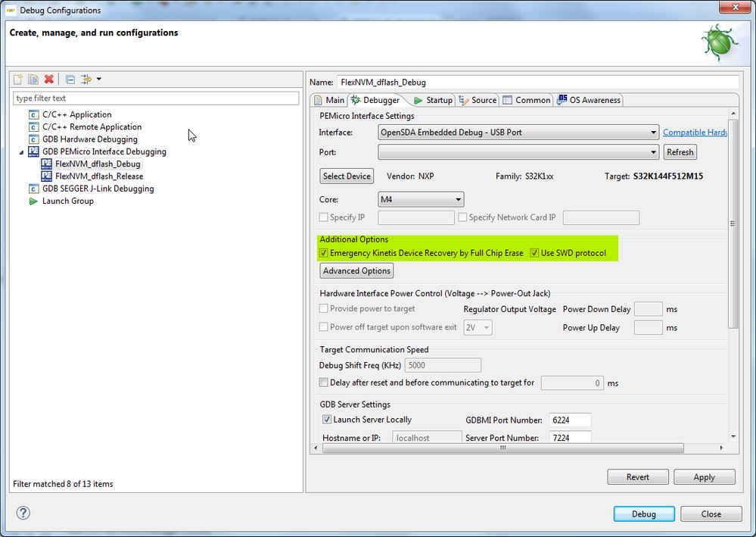The width and height of the screenshot is (756, 537).
Task: Open the OS Awareness tab
Action: point(589,100)
